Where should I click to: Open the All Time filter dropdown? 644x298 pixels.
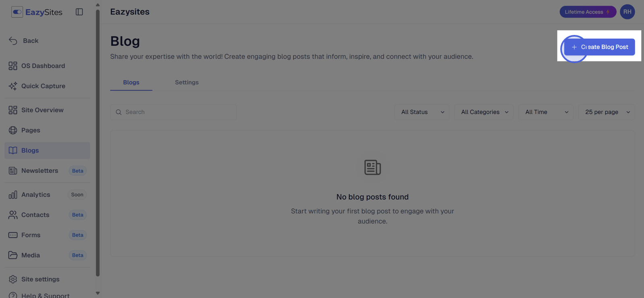(x=546, y=112)
